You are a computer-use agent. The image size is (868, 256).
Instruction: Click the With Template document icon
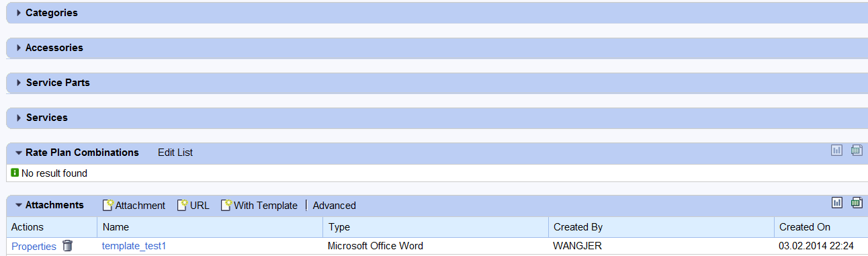click(226, 206)
